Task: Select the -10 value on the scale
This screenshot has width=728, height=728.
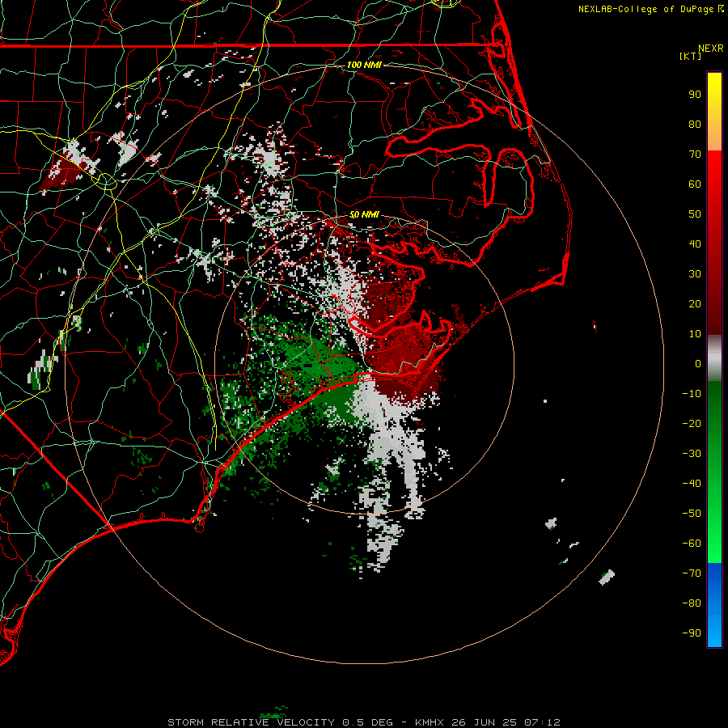Action: coord(692,394)
